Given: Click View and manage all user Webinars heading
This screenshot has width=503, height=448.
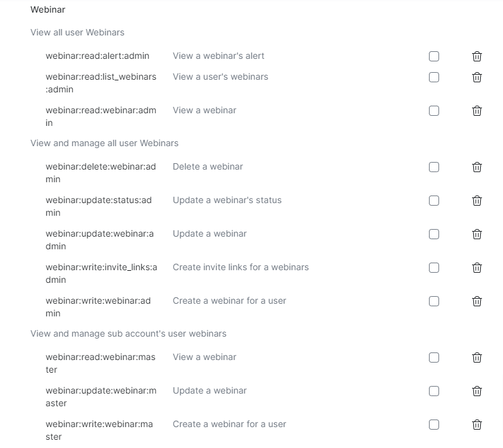Looking at the screenshot, I should (104, 143).
